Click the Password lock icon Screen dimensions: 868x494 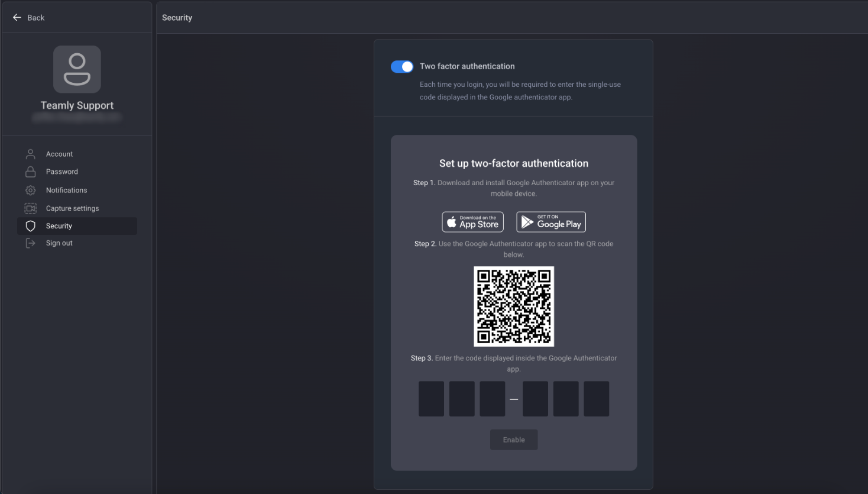pos(31,172)
